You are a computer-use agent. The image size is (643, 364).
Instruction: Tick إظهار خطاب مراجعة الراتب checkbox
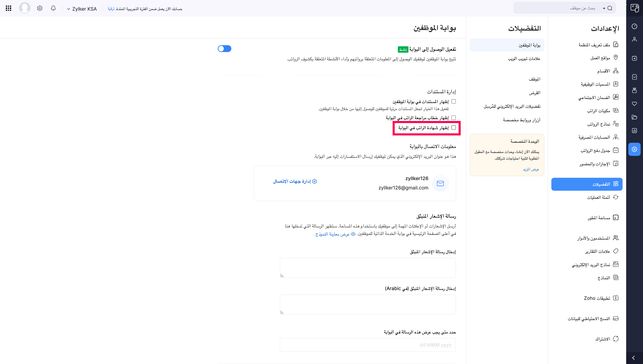tap(454, 117)
